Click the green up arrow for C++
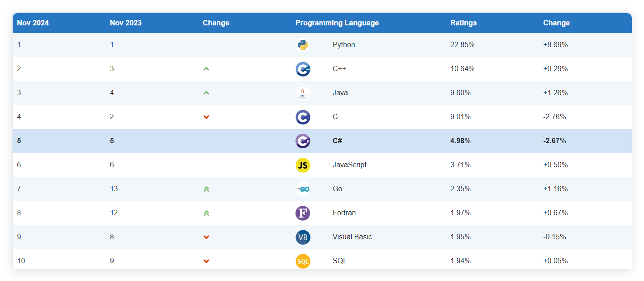Image resolution: width=644 pixels, height=281 pixels. [206, 69]
